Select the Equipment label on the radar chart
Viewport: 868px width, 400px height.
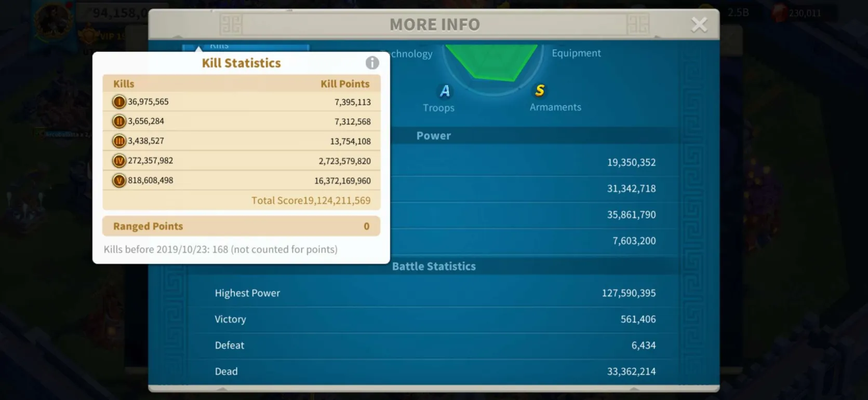click(576, 53)
